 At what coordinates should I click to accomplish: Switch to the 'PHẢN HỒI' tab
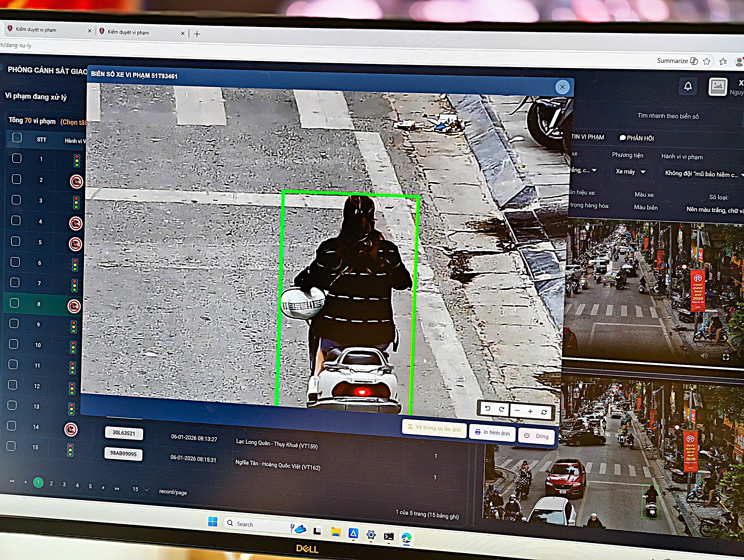point(637,138)
